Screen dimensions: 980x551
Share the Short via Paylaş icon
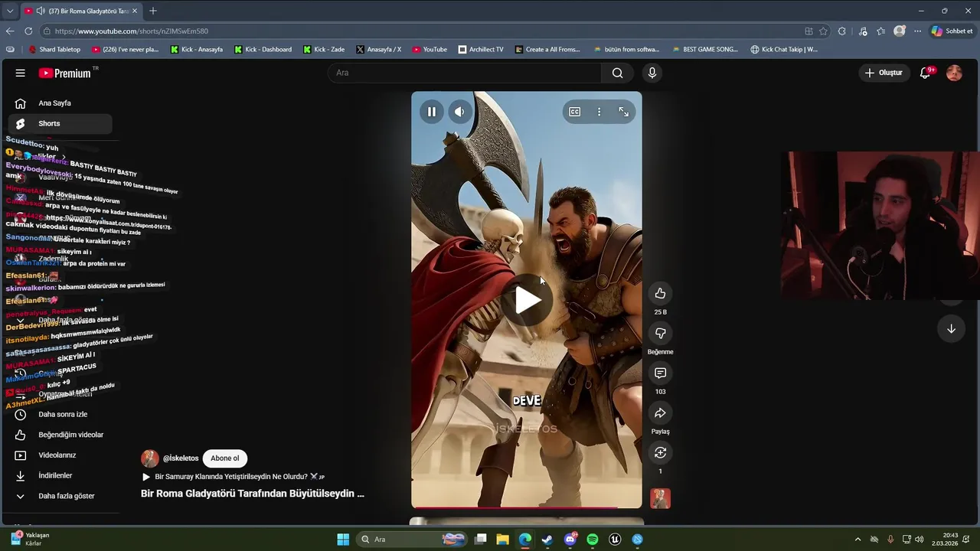(660, 413)
